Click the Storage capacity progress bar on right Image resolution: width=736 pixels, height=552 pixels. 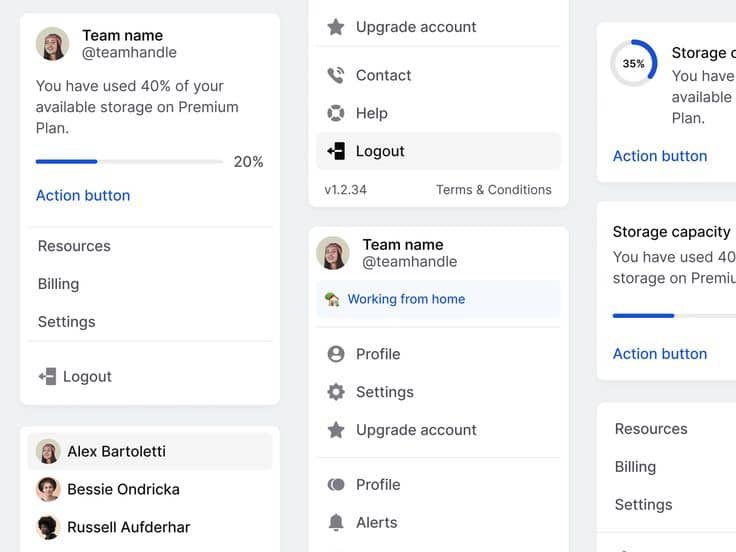(x=675, y=316)
